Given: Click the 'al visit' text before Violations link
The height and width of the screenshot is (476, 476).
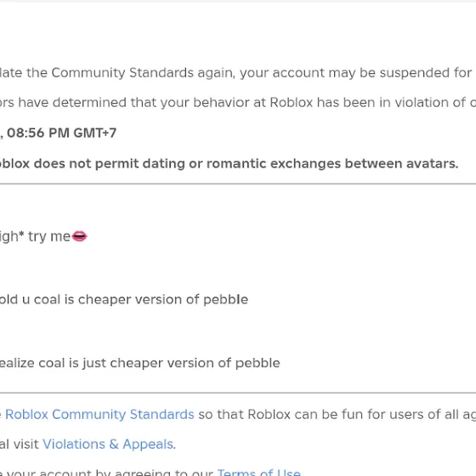Looking at the screenshot, I should pyautogui.click(x=20, y=444).
